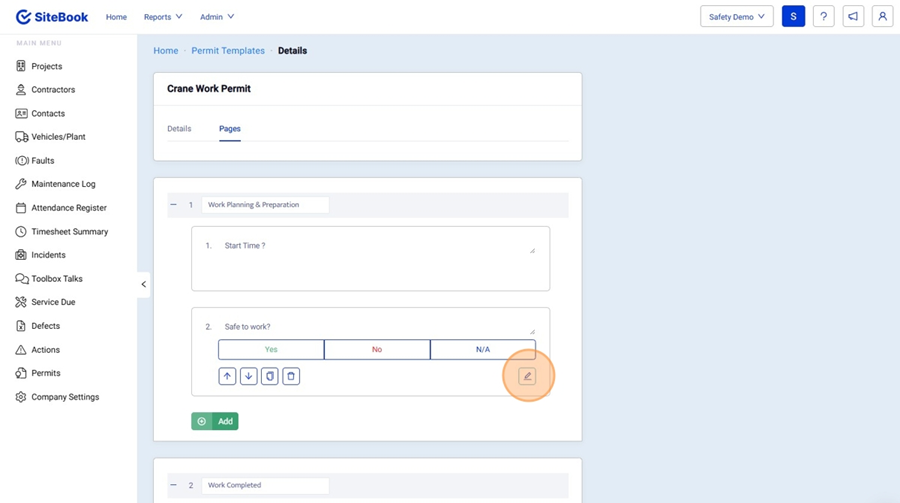Switch to the Details tab
900x503 pixels.
(179, 129)
